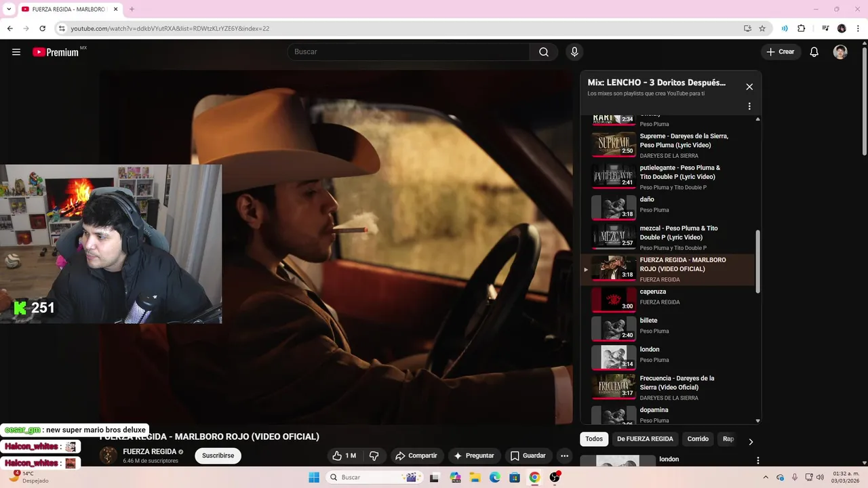Click the taskbar Buscar search box
Image resolution: width=868 pixels, height=488 pixels.
[x=373, y=477]
